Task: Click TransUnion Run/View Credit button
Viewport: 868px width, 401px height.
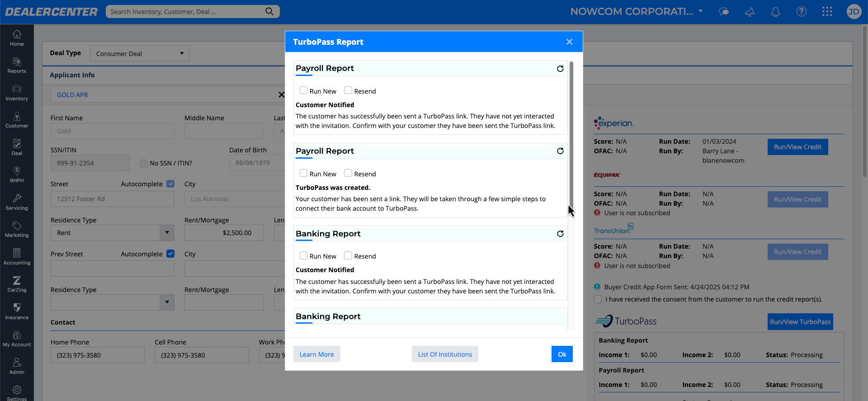Action: (797, 252)
